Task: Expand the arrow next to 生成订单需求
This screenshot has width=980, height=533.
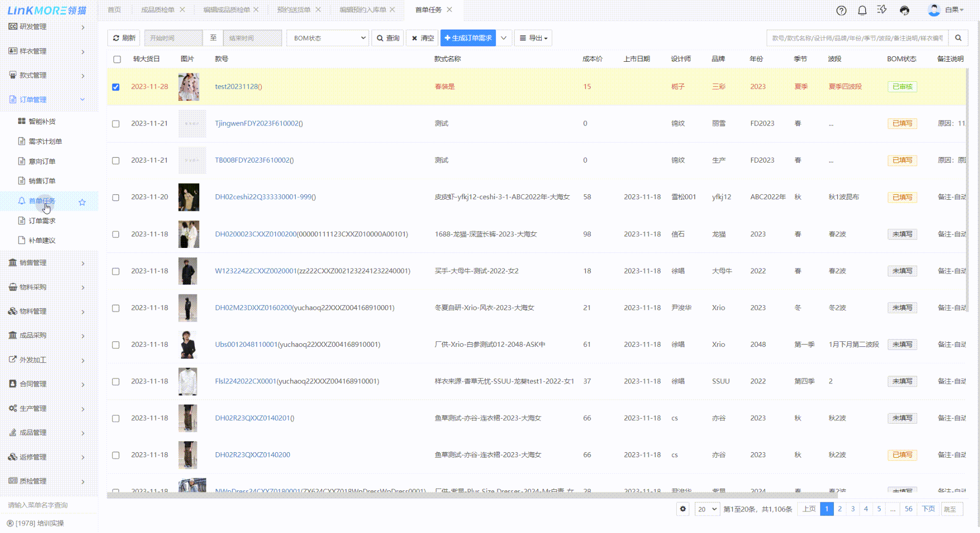Action: (504, 38)
